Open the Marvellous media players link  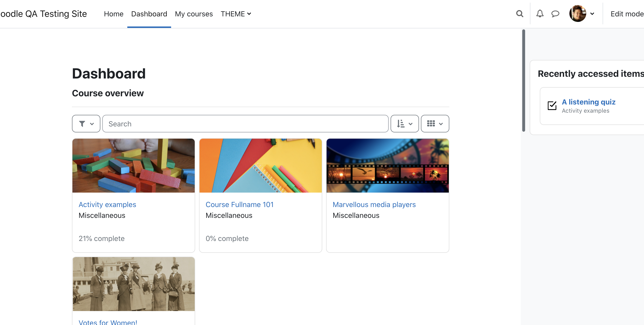tap(374, 204)
